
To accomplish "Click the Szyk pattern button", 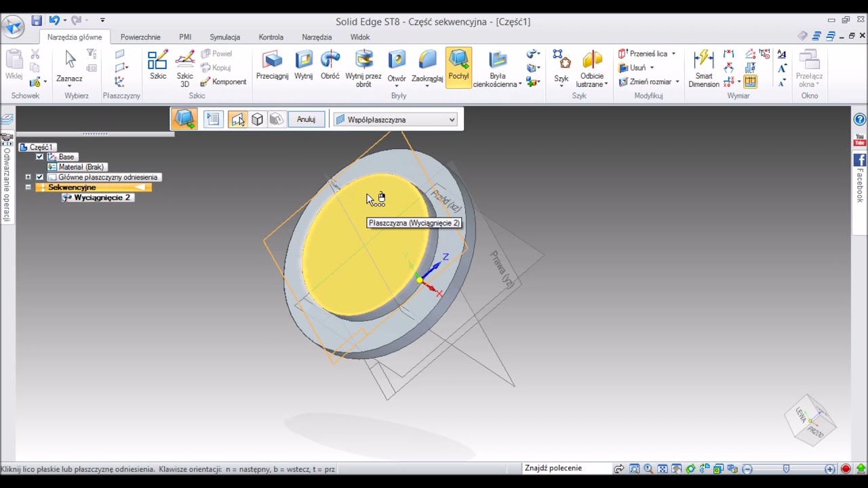I will tap(561, 66).
